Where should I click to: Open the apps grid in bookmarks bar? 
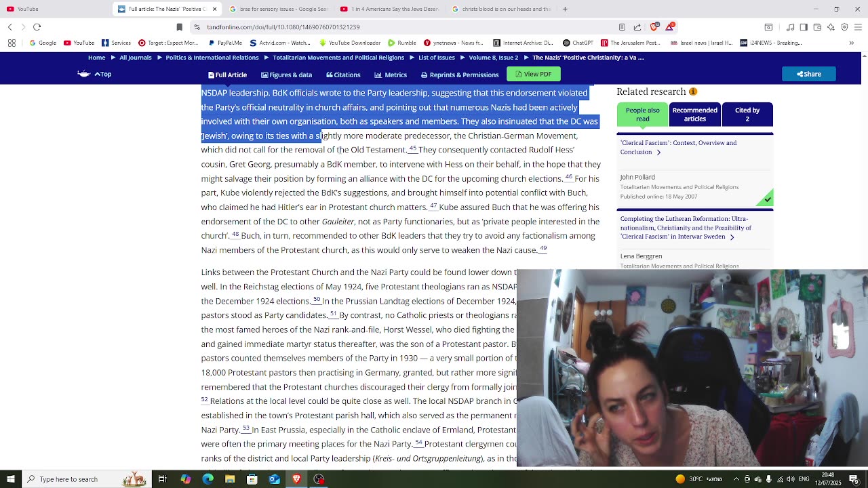coord(12,43)
